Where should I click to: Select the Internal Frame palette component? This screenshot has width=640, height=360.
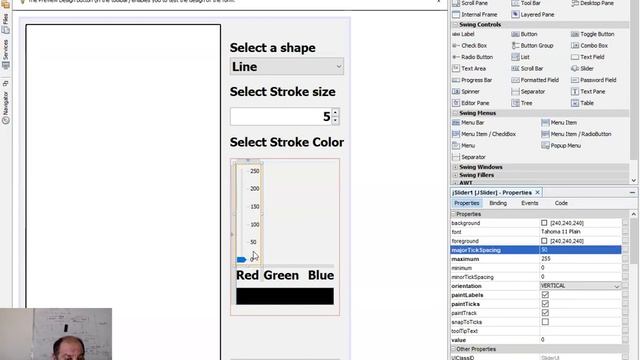[x=475, y=15]
